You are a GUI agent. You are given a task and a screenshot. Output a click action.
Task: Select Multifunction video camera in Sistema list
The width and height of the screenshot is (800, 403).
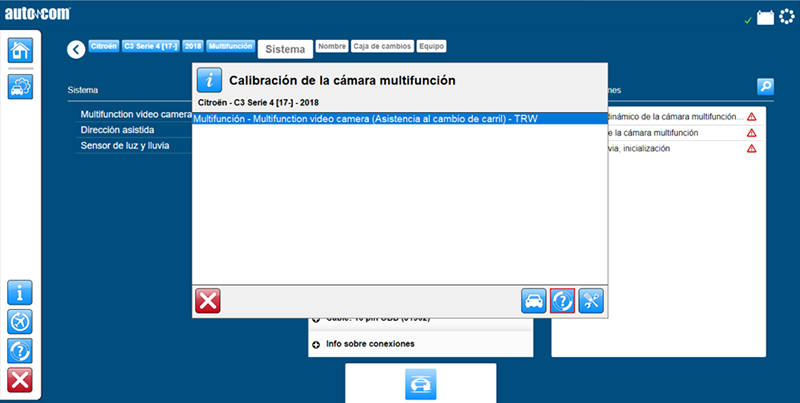[x=136, y=114]
